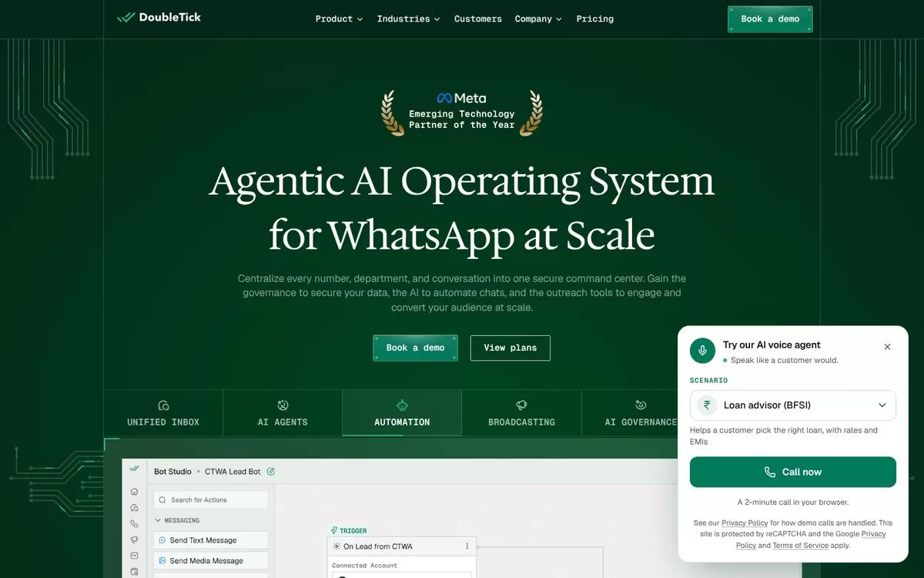
Task: Go to the Customers page
Action: [477, 18]
